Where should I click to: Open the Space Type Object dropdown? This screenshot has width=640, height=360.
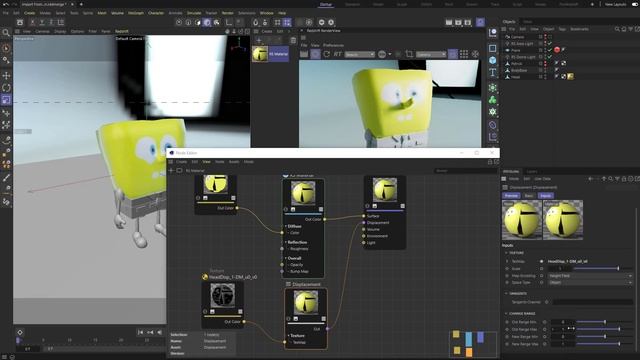590,282
